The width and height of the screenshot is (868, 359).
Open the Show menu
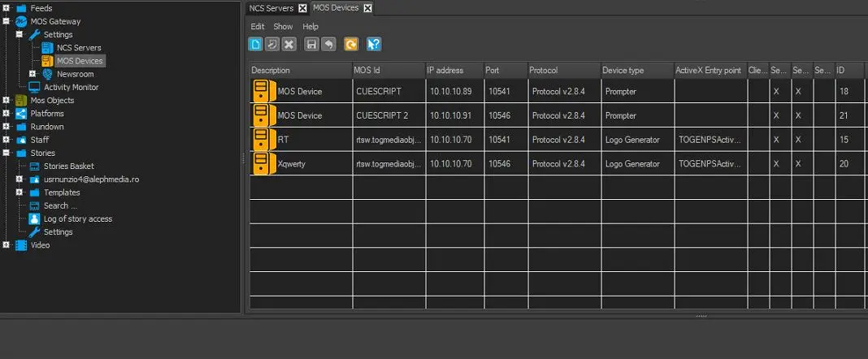pyautogui.click(x=283, y=27)
